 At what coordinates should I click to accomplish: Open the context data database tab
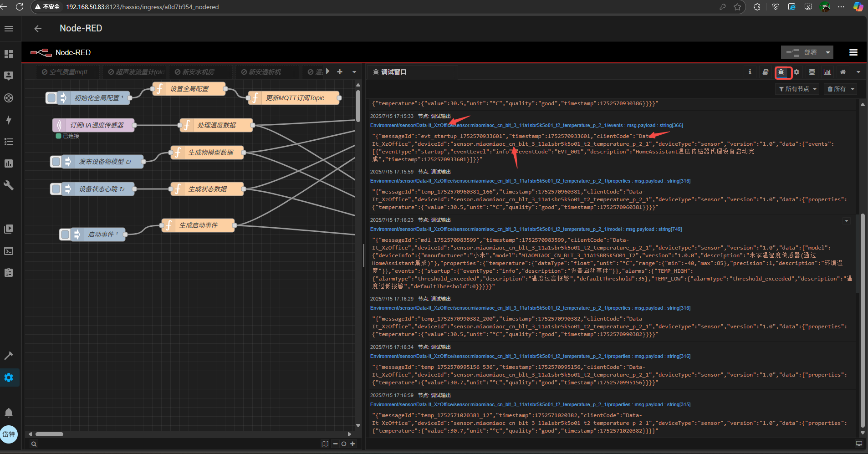pyautogui.click(x=812, y=72)
